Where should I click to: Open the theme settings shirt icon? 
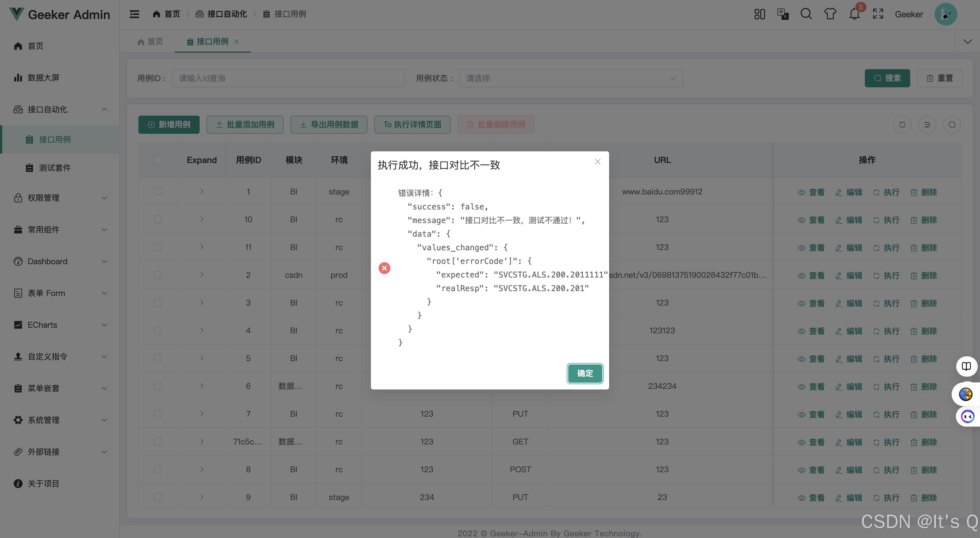(x=830, y=14)
